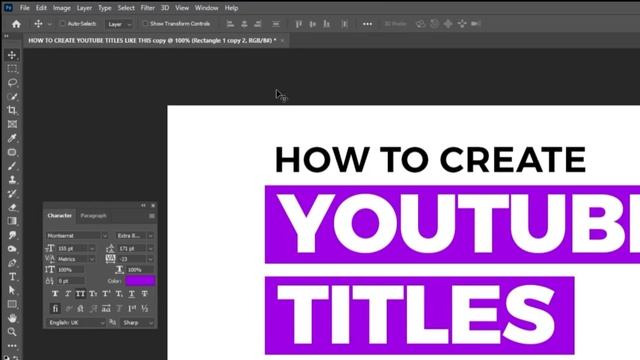
Task: Collapse the Character panel with double arrows
Action: [x=143, y=205]
